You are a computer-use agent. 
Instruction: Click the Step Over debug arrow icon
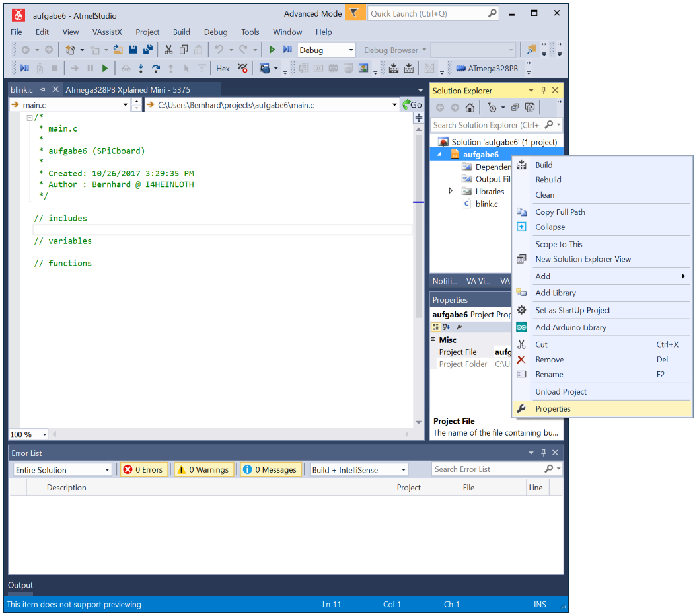tap(156, 68)
